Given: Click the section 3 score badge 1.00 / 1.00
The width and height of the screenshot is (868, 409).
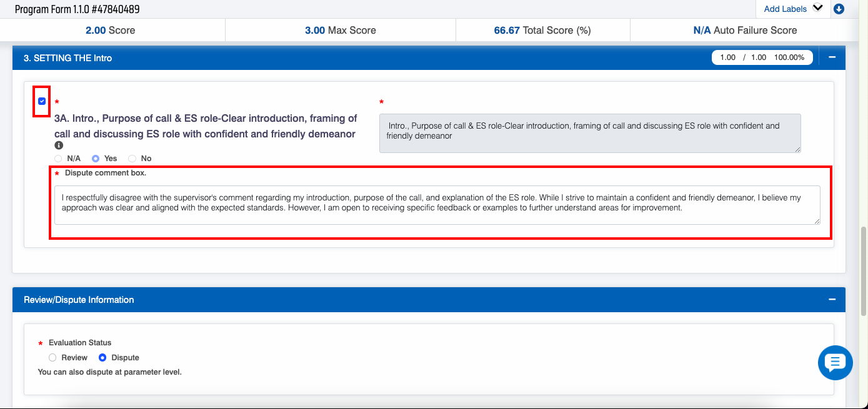Looking at the screenshot, I should (762, 57).
